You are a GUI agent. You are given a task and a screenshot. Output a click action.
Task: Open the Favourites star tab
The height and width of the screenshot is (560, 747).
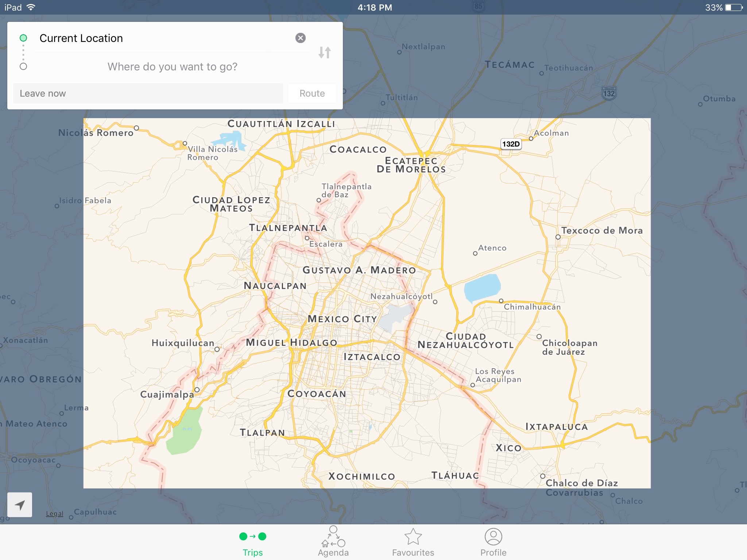point(413,542)
